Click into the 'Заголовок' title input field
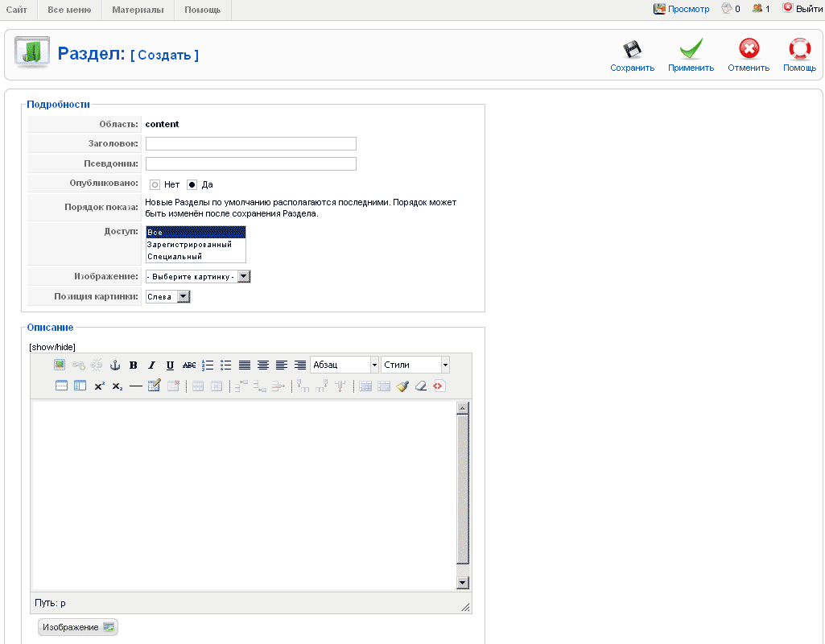This screenshot has height=644, width=825. tap(250, 144)
